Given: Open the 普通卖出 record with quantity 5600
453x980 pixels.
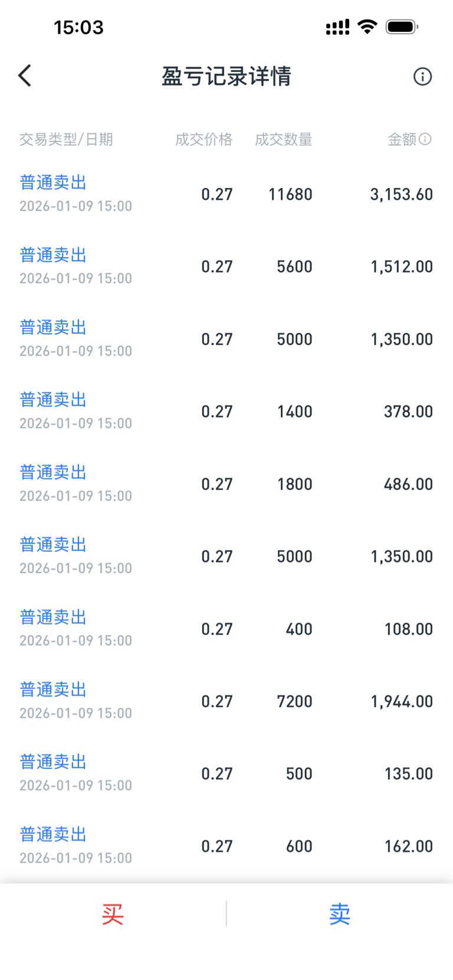Looking at the screenshot, I should pos(53,255).
